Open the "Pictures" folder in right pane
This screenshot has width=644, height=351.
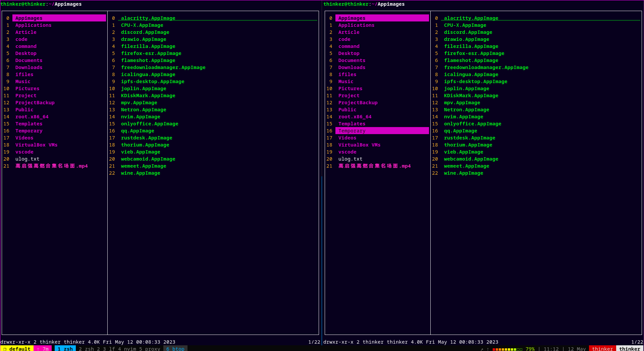[350, 89]
